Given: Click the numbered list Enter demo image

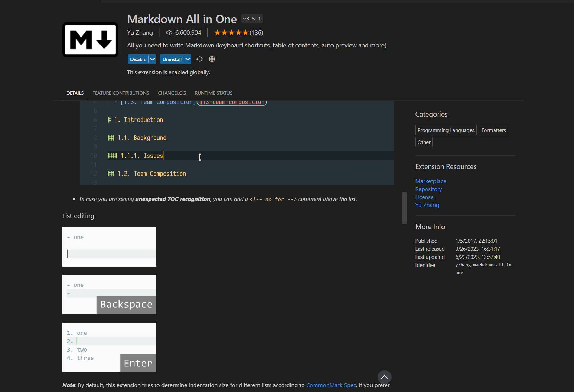Looking at the screenshot, I should (109, 347).
